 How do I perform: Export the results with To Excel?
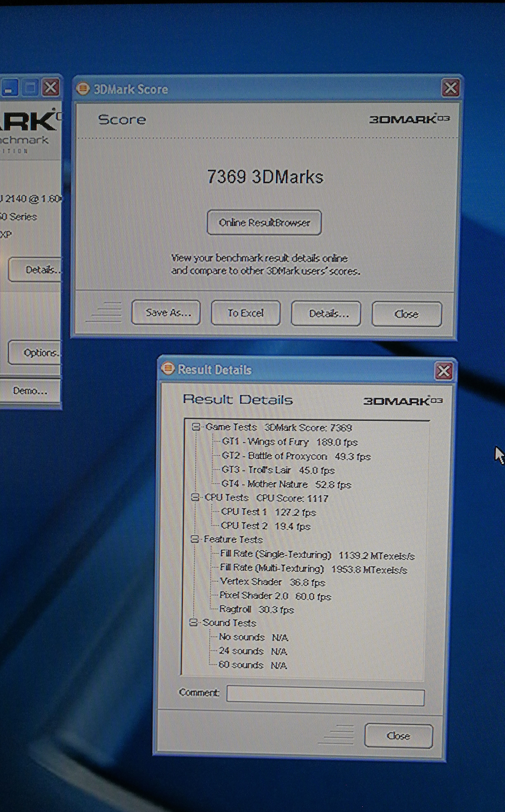tap(246, 313)
